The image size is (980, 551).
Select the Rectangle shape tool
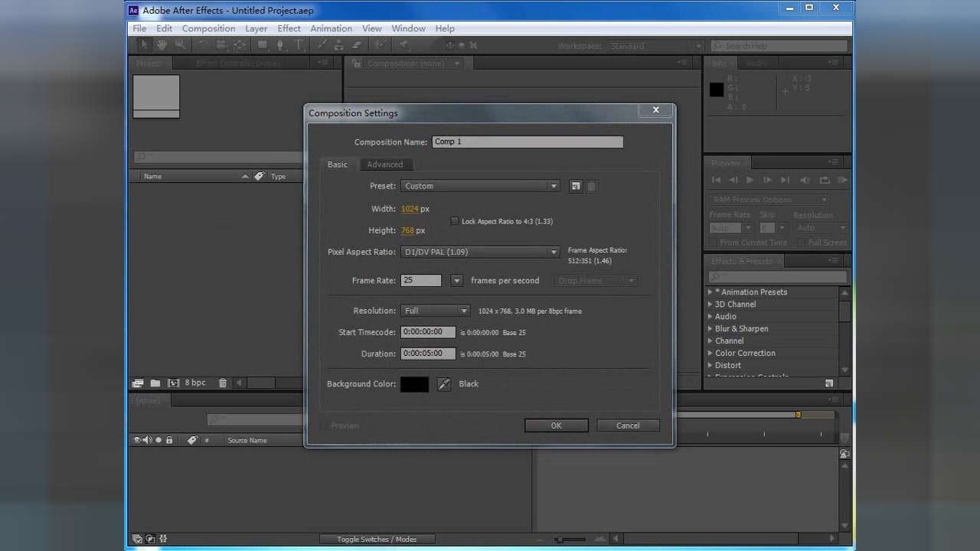tap(262, 45)
